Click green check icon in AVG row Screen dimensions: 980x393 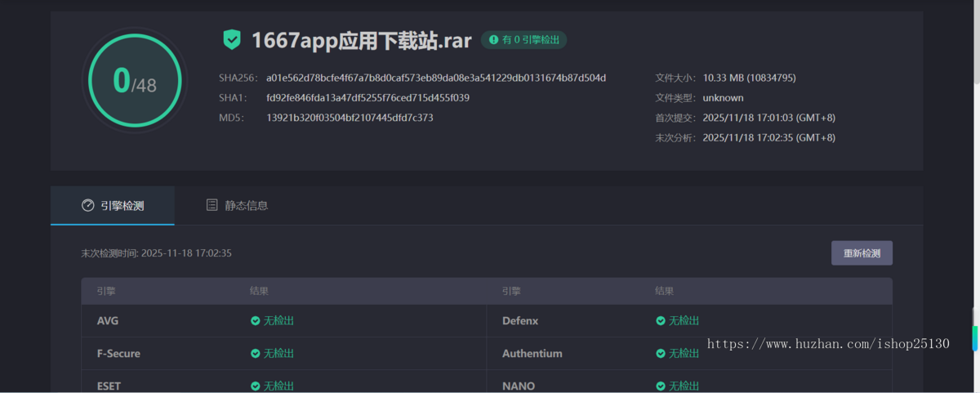[x=256, y=321]
